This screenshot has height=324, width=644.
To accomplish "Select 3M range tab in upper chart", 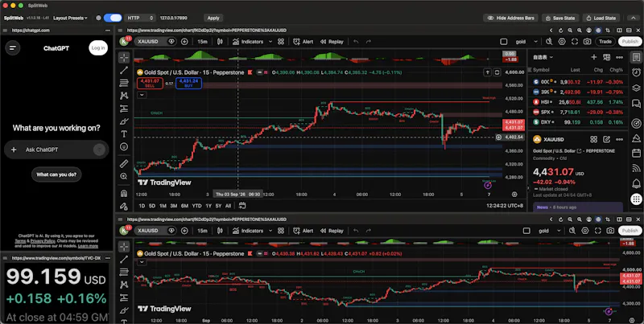I will tap(173, 206).
